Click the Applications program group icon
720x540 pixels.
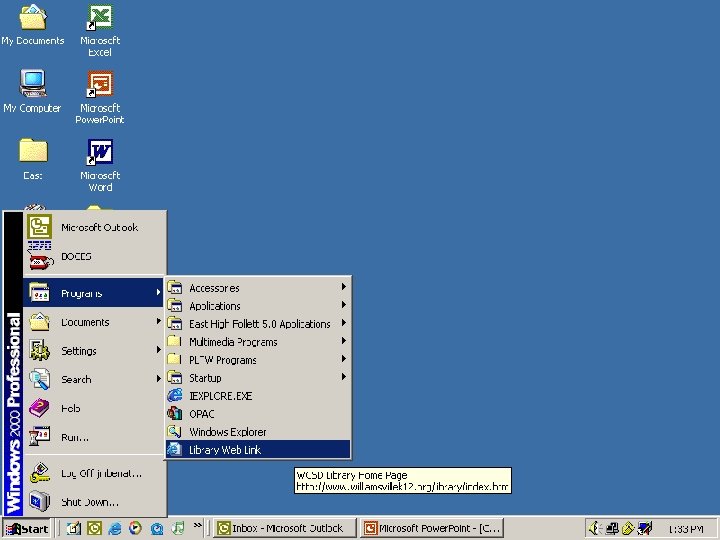pyautogui.click(x=174, y=305)
